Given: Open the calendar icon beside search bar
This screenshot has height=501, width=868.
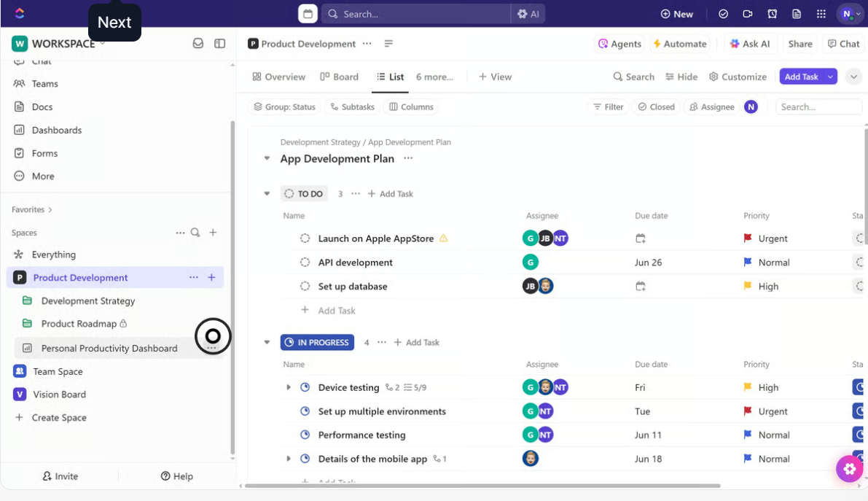Looking at the screenshot, I should coord(308,14).
